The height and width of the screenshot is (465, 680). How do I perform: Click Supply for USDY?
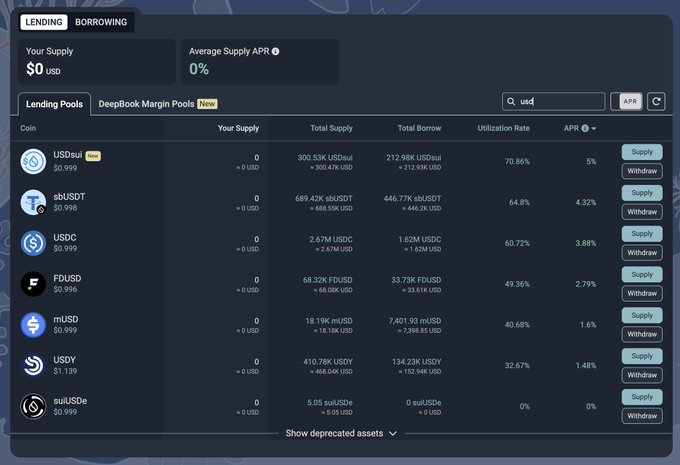pos(642,356)
